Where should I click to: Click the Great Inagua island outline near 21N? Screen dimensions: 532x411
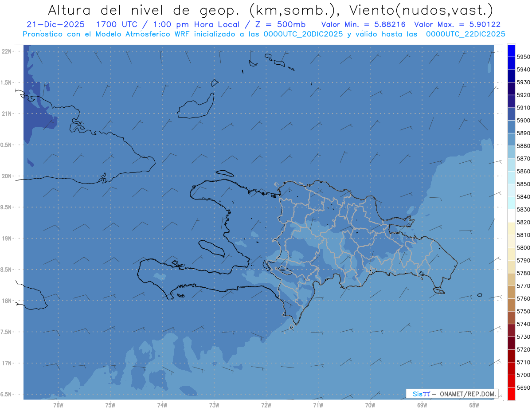tap(196, 106)
